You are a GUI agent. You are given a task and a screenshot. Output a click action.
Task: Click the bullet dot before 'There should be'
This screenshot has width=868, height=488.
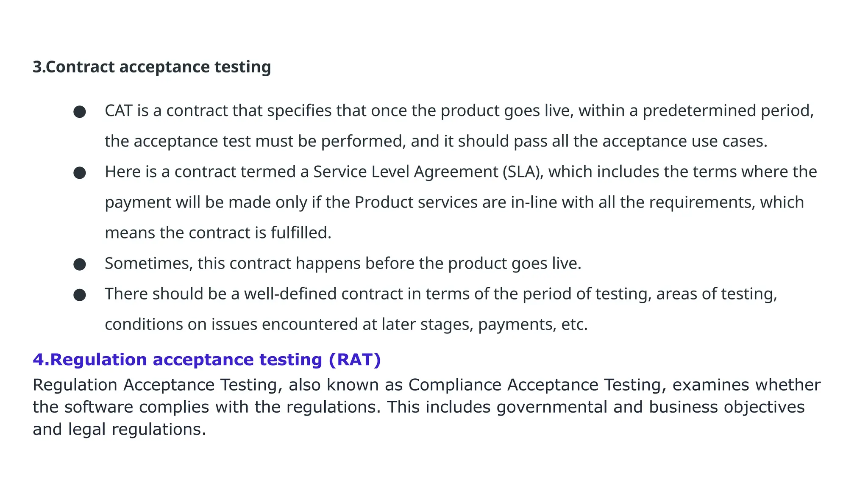80,295
